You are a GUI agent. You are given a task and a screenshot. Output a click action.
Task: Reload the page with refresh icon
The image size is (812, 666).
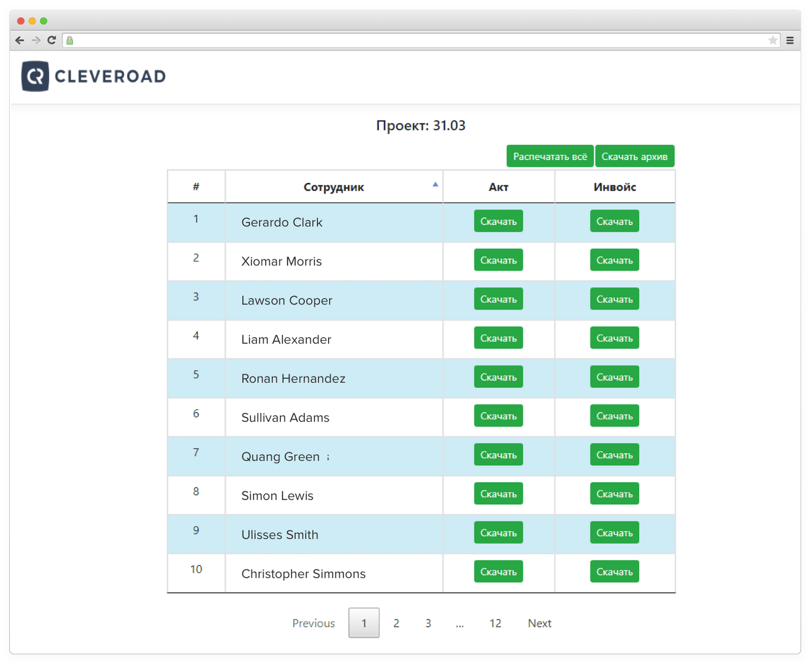(52, 40)
